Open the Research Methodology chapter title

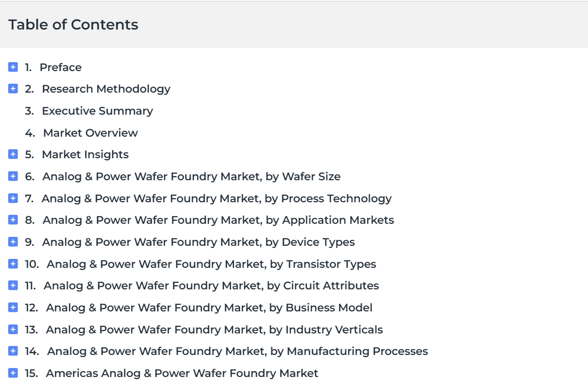[106, 89]
